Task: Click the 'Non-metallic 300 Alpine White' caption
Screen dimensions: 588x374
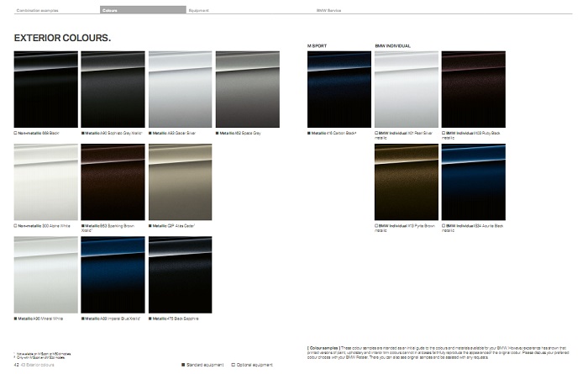Action: pyautogui.click(x=42, y=226)
